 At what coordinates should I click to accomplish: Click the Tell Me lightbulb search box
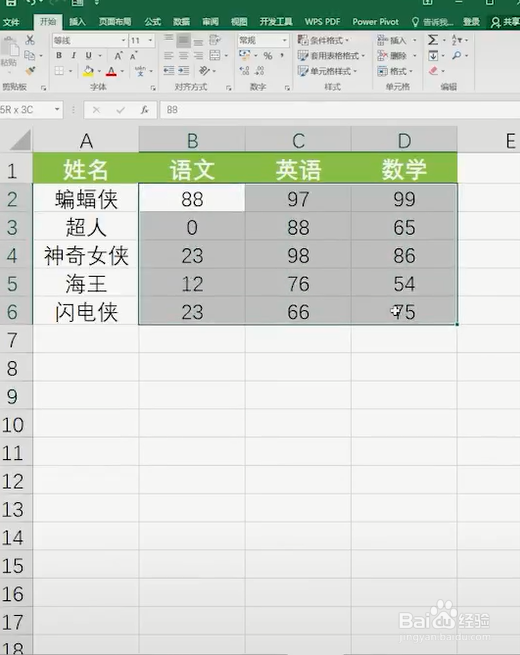point(432,22)
